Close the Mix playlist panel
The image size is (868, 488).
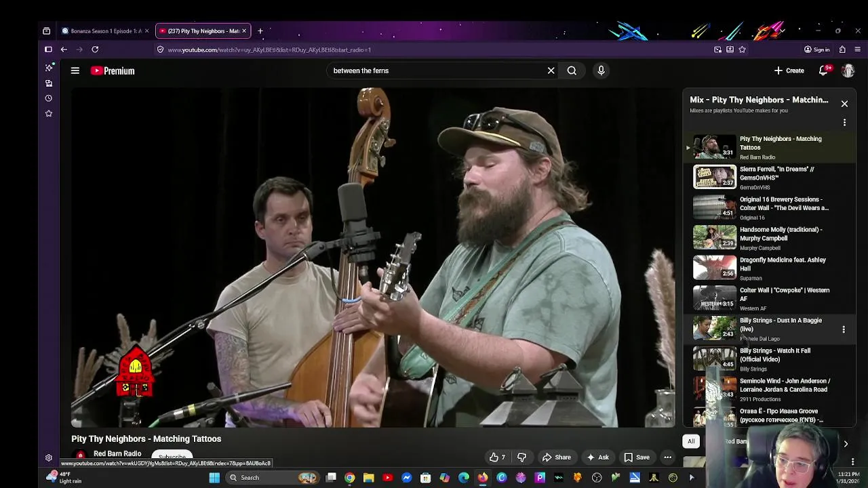[x=844, y=104]
